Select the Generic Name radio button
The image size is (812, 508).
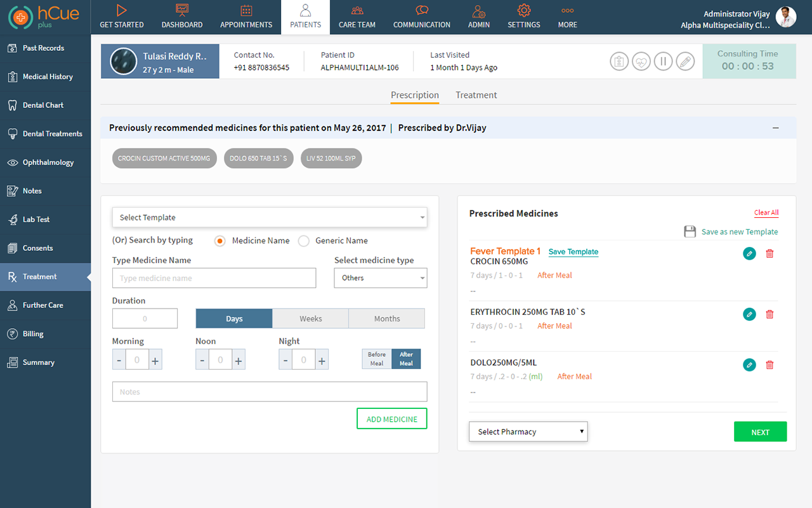point(304,241)
